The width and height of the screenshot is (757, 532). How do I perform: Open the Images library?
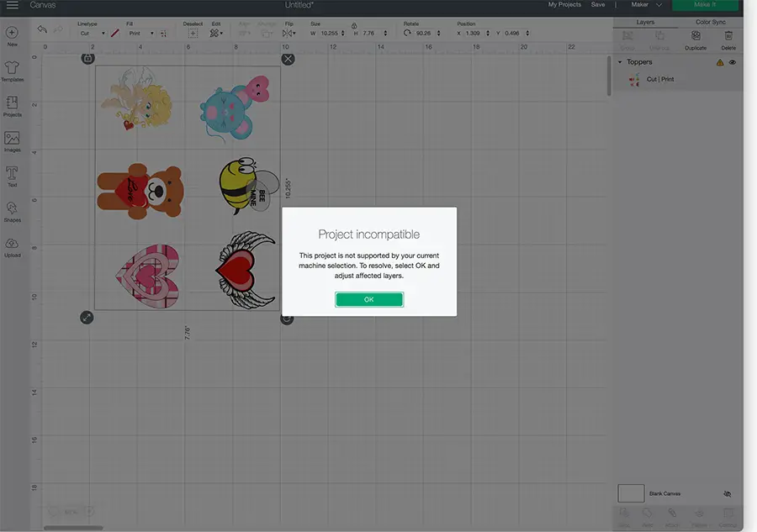[12, 142]
